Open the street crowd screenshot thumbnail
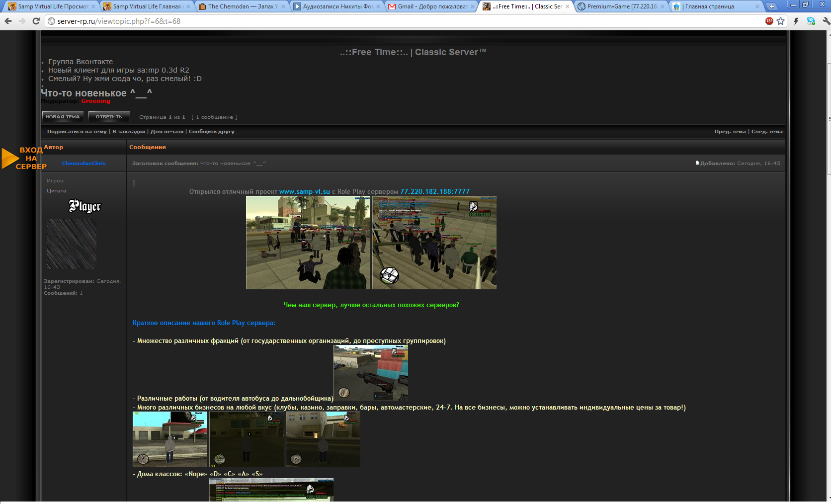831x504 pixels. click(308, 243)
